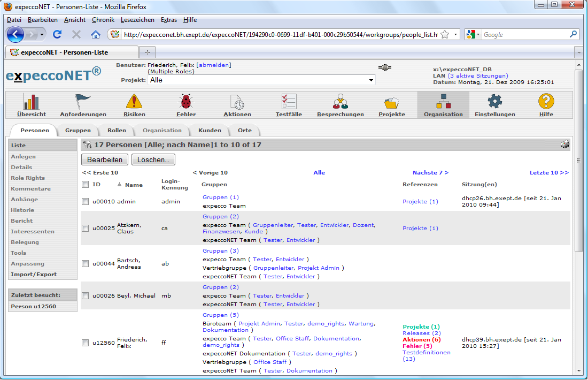This screenshot has width=588, height=380.
Task: Switch to the Gruppen tab
Action: coord(78,131)
